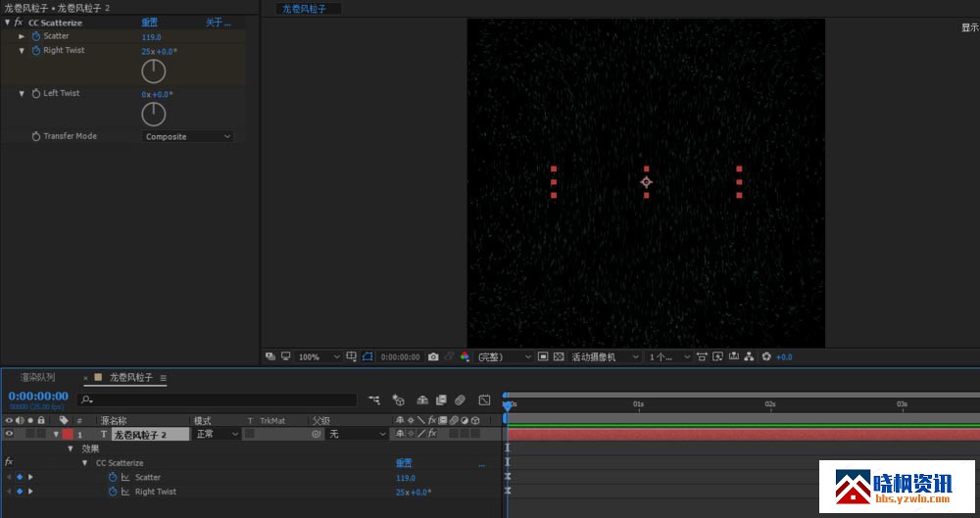The width and height of the screenshot is (980, 518).
Task: Toggle mask and shape path visibility icon
Action: [367, 356]
